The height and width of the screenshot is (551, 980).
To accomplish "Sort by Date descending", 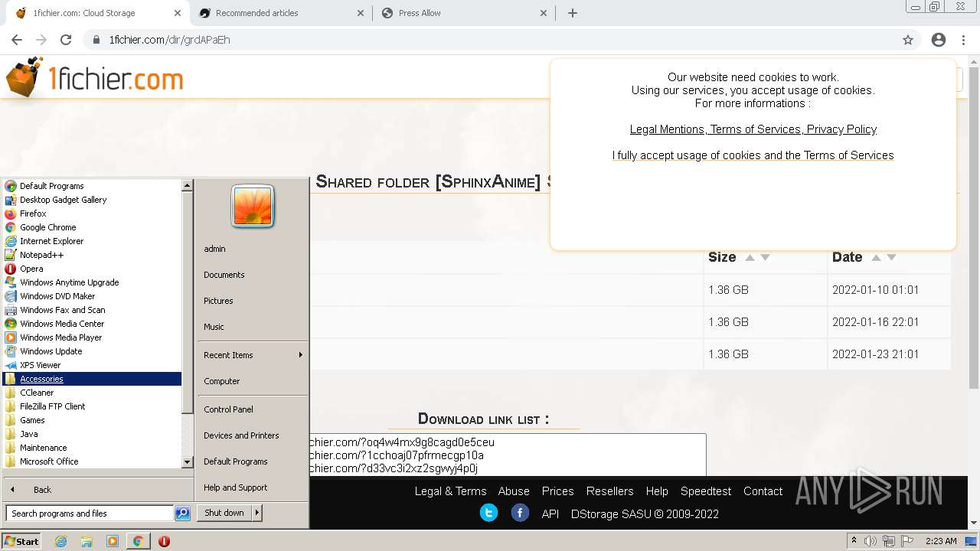I will [891, 257].
